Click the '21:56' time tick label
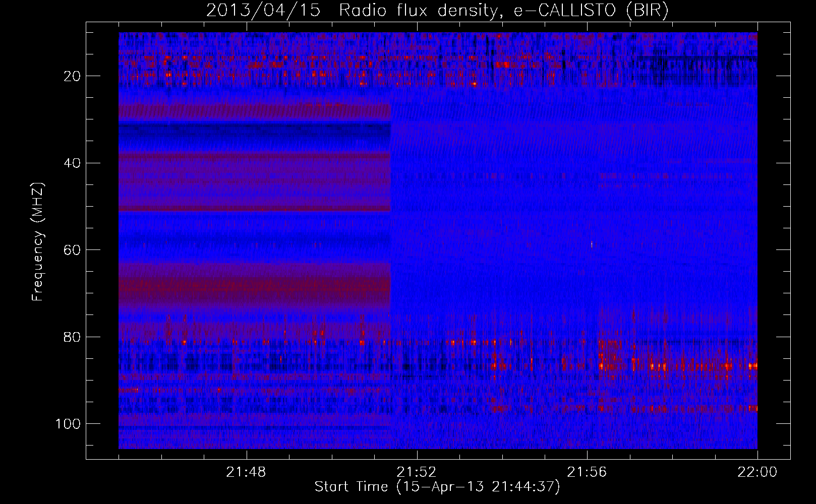 pyautogui.click(x=587, y=472)
